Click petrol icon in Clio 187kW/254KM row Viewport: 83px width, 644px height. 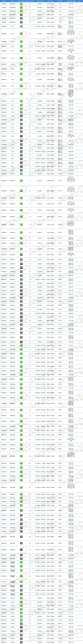point(21,112)
